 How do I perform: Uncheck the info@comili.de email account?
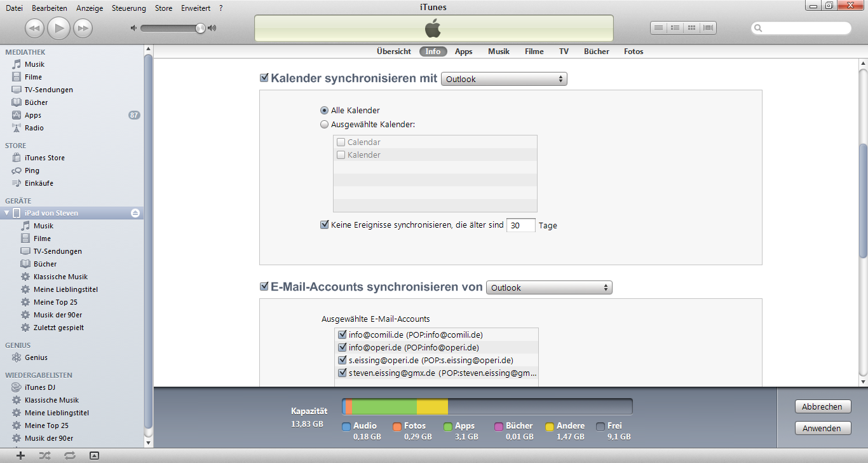[342, 334]
